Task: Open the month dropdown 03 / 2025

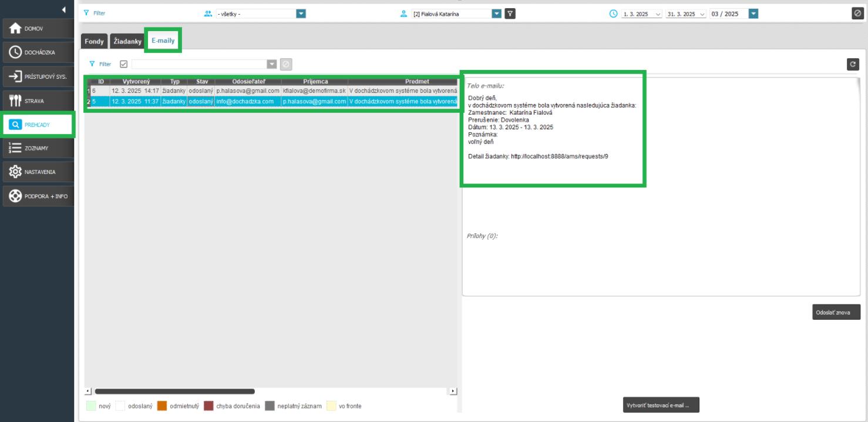Action: (753, 14)
